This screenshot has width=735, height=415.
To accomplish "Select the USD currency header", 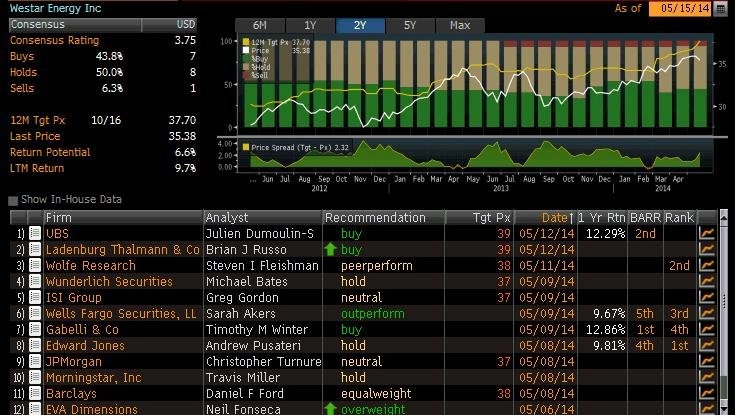I will click(x=169, y=24).
